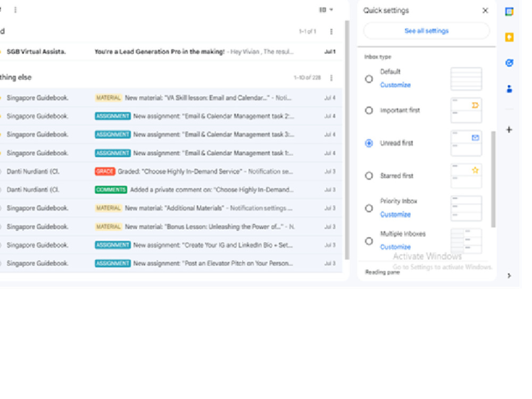Select Default inbox type
The width and height of the screenshot is (532, 399).
[369, 79]
